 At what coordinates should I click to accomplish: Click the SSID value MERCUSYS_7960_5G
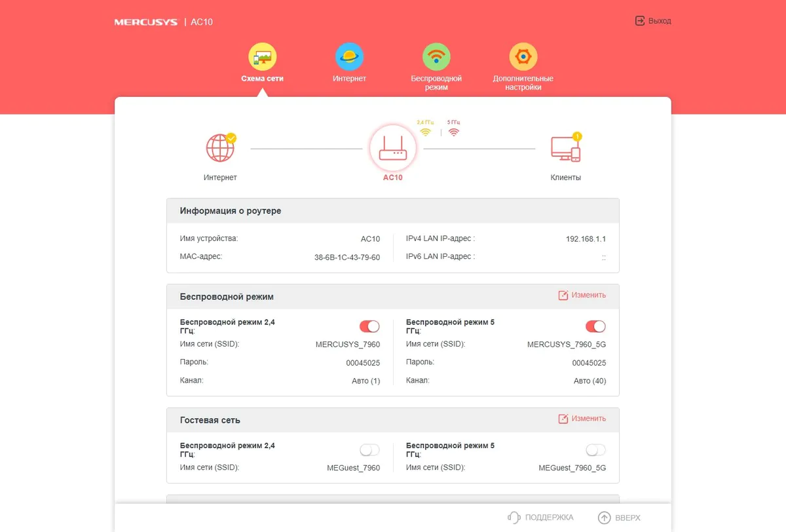567,345
